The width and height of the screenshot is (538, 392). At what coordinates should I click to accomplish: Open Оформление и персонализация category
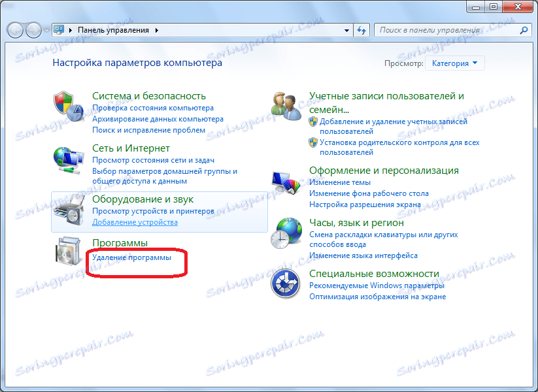coord(384,171)
